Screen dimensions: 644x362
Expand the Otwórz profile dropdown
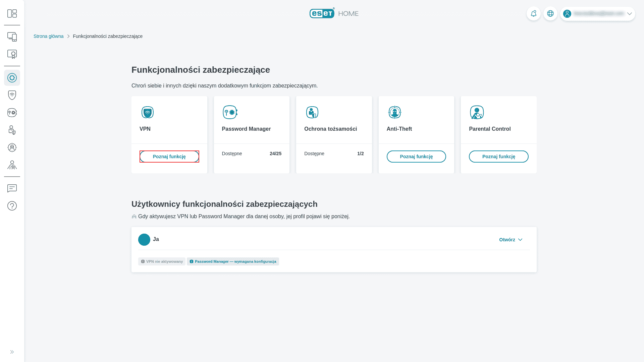(x=511, y=240)
